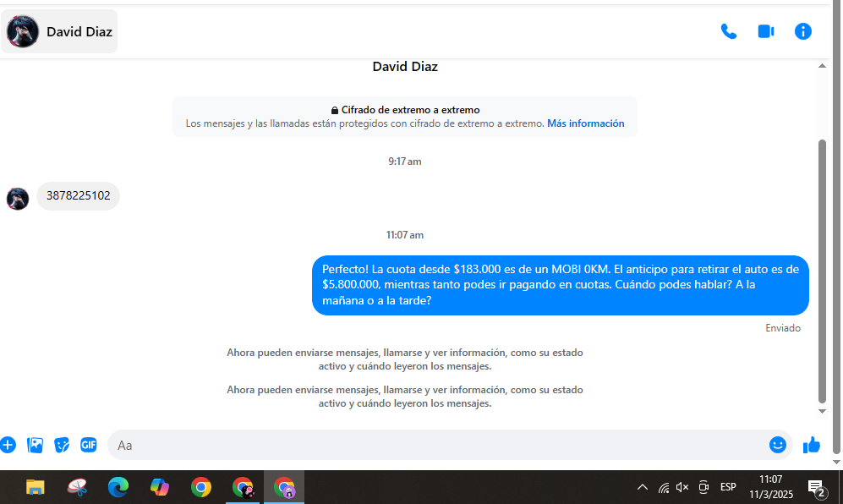Image resolution: width=843 pixels, height=504 pixels.
Task: Click the avatar beside message 3878225102
Action: coord(18,199)
